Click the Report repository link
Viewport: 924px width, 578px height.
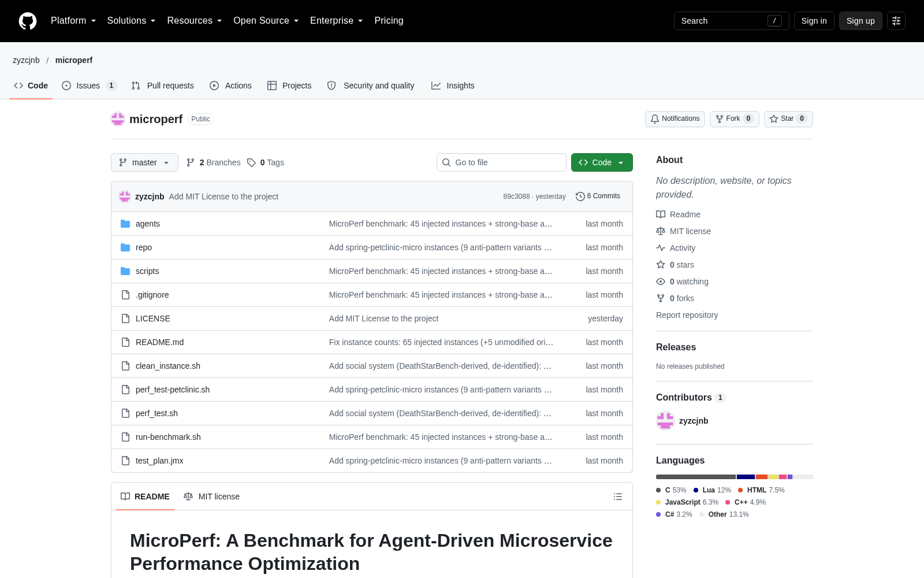(x=687, y=315)
